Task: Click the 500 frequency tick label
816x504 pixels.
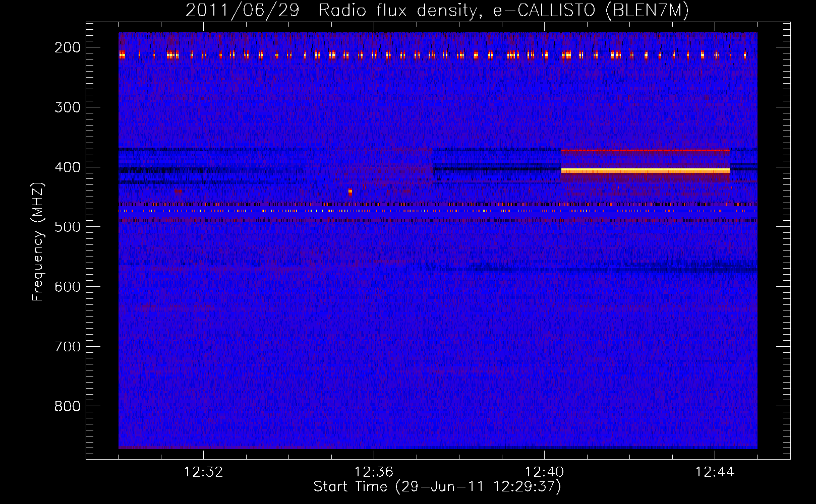Action: coord(67,227)
